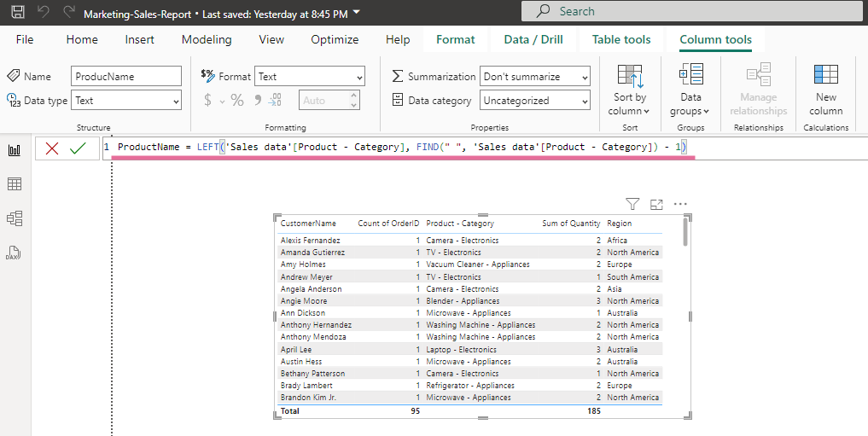This screenshot has width=868, height=436.
Task: Open the Help tab
Action: coord(398,39)
